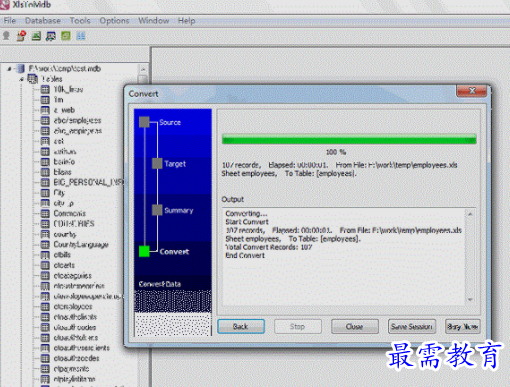
Task: Select the country table in tree
Action: 65,234
